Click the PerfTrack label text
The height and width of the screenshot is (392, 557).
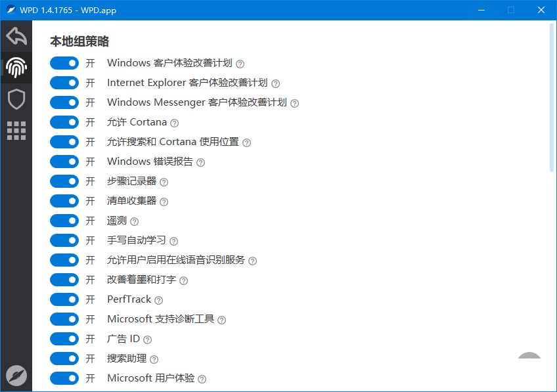pyautogui.click(x=129, y=299)
